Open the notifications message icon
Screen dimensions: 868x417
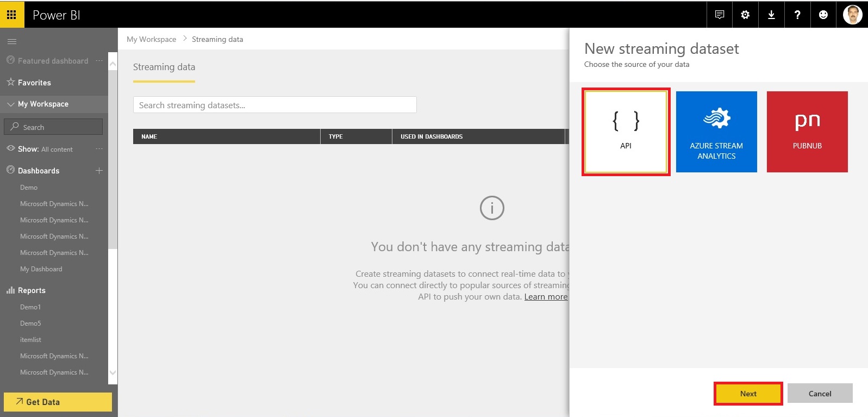tap(720, 15)
